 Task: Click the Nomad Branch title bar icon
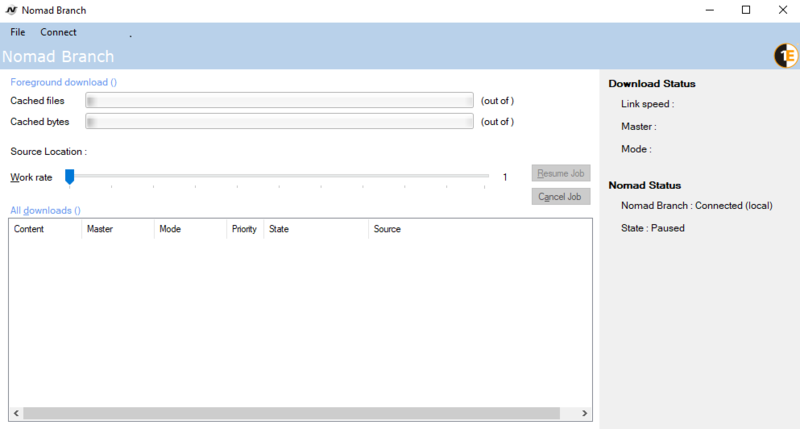coord(13,10)
